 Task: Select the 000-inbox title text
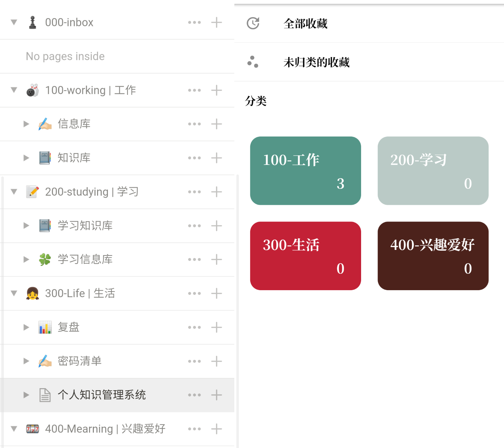[x=69, y=22]
